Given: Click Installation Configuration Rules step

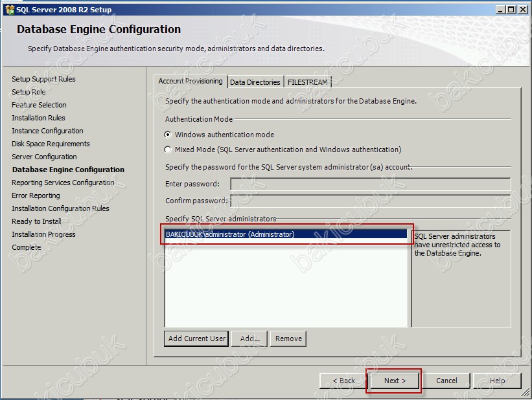Looking at the screenshot, I should (x=60, y=208).
